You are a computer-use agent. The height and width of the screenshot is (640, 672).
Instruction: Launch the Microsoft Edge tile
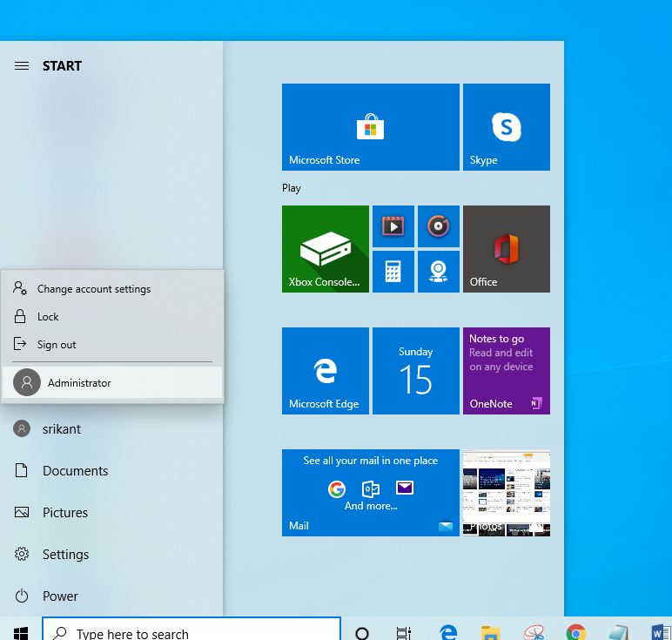click(326, 371)
